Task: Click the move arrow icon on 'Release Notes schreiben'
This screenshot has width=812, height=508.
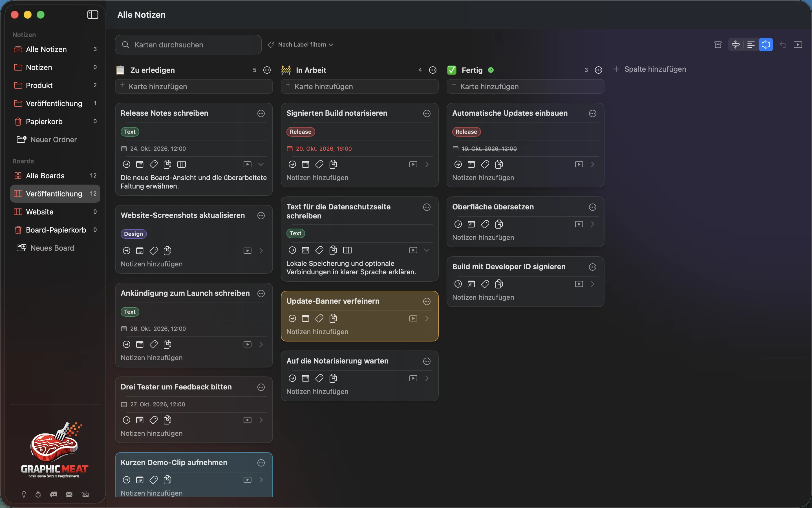Action: pyautogui.click(x=127, y=164)
